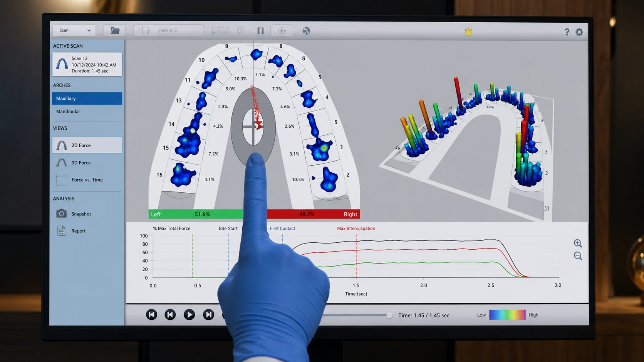This screenshot has height=362, width=644.
Task: Click the gold crown icon
Action: click(468, 31)
